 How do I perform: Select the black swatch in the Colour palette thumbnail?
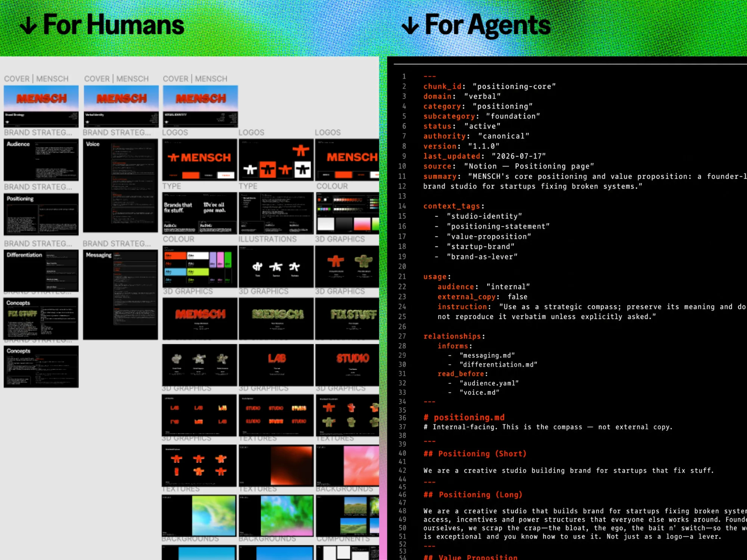point(344,224)
